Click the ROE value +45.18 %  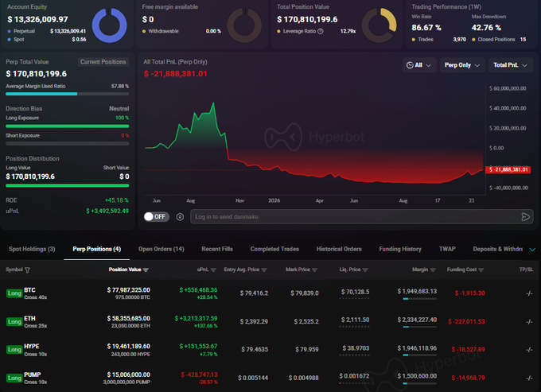point(117,200)
